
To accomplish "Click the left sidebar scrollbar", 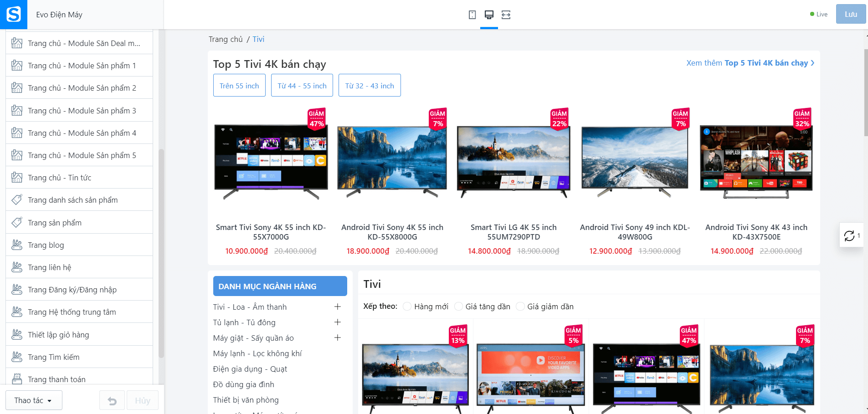I will [x=161, y=253].
